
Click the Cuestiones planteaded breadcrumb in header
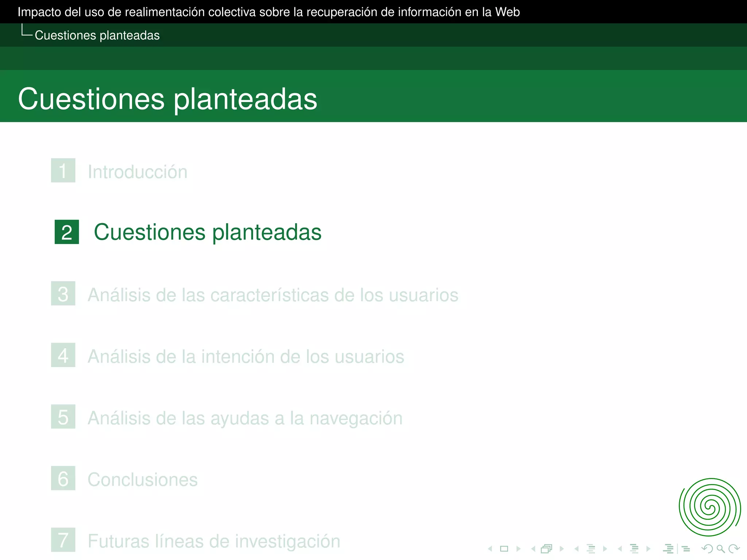coord(97,35)
